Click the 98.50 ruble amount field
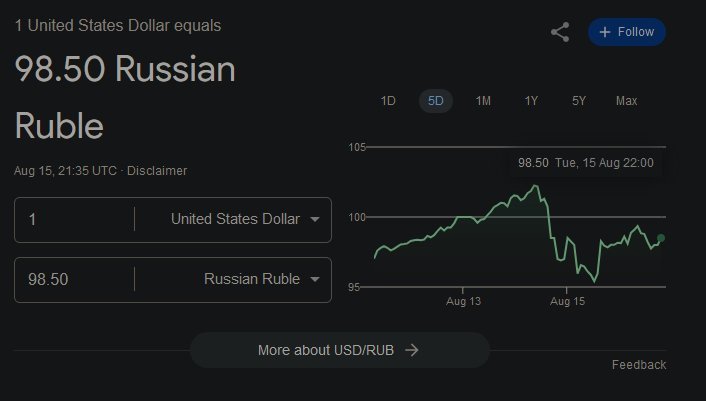Screen dimensions: 706x401 [75, 279]
